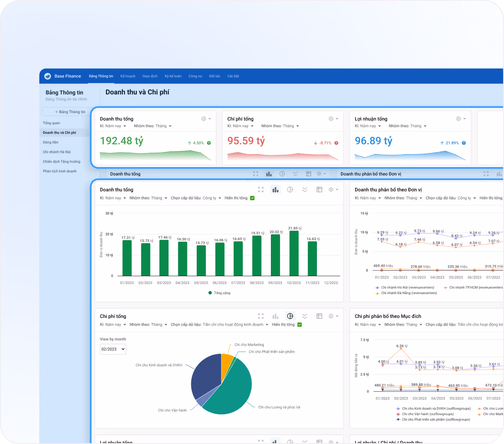Open settings gear on Doanh thu tổng summary card
The image size is (504, 444).
click(x=204, y=119)
